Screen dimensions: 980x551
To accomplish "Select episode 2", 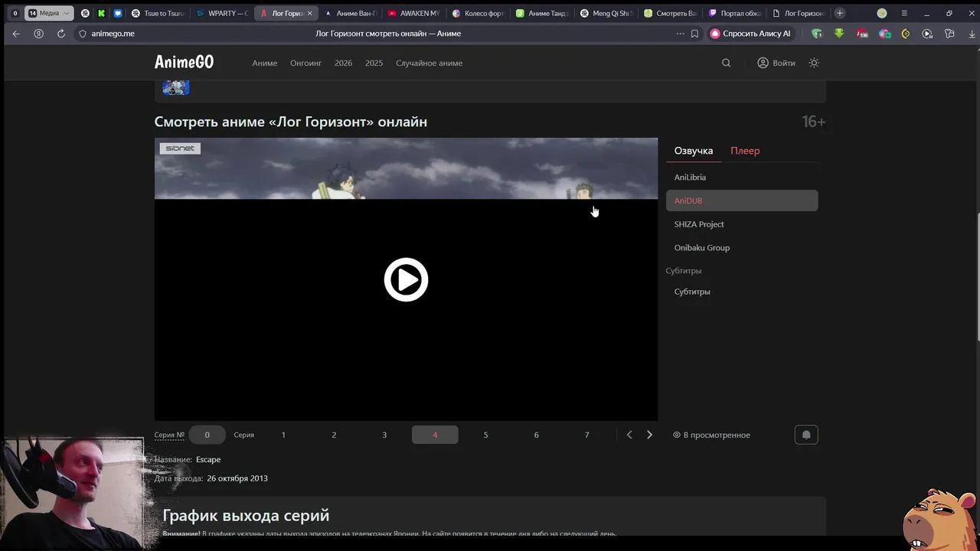I will point(334,435).
